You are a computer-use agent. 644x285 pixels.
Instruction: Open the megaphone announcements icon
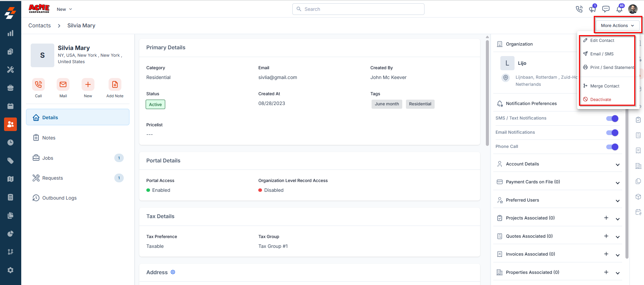pos(592,9)
